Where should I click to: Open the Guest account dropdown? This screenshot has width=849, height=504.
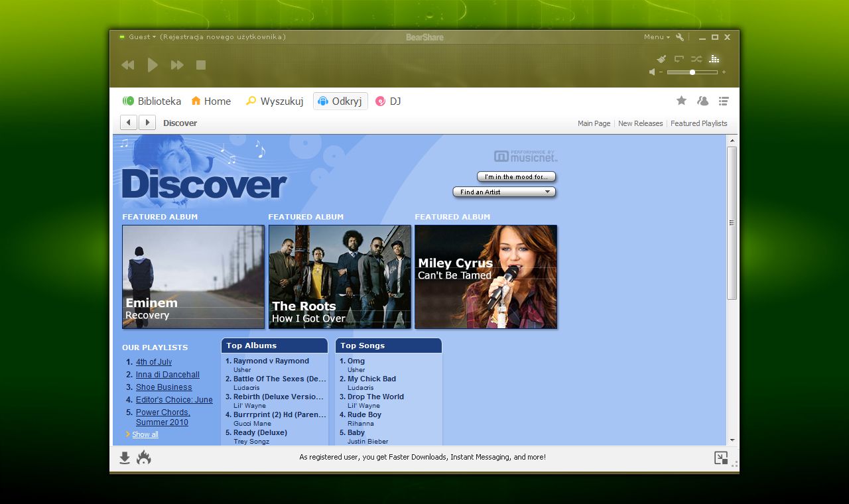click(142, 37)
